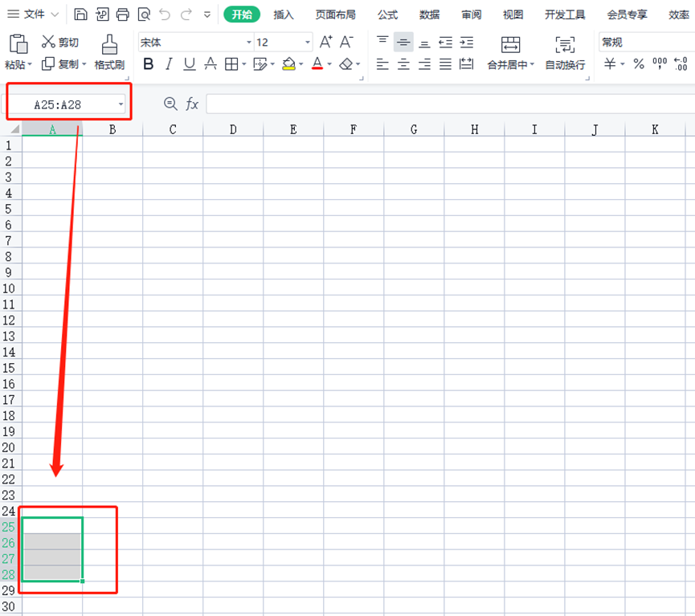This screenshot has height=616, width=695.
Task: Apply percent style format
Action: 639,63
